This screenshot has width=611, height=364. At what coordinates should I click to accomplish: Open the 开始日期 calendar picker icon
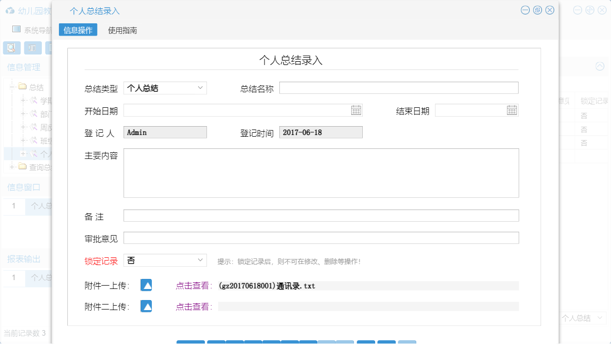click(x=357, y=109)
